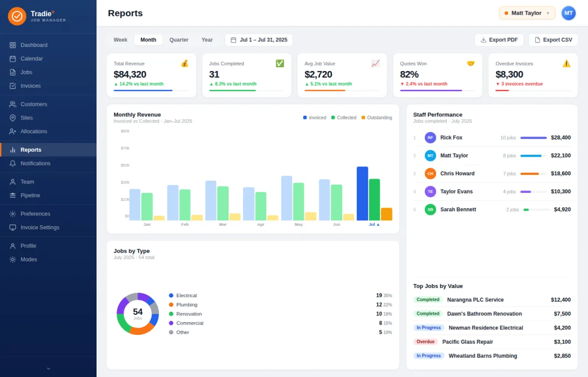Image resolution: width=588 pixels, height=377 pixels.
Task: Switch to the Quarter period tab
Action: tap(179, 40)
